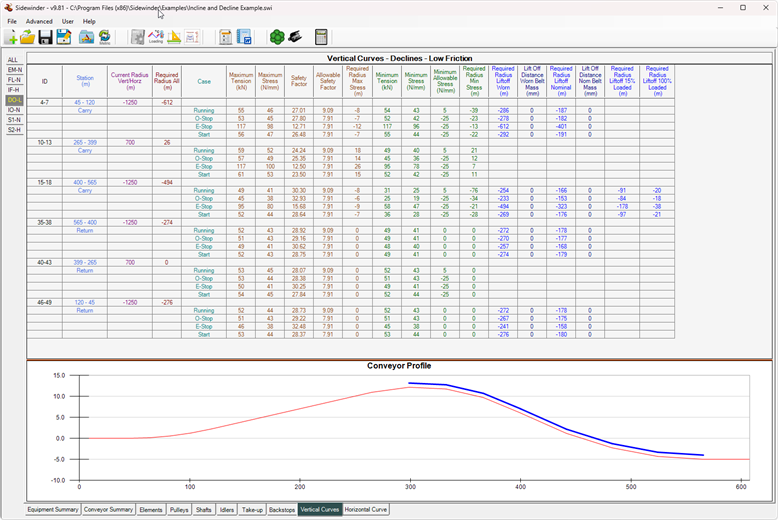Click the green material cluster icon
This screenshot has width=778, height=520.
pyautogui.click(x=277, y=37)
